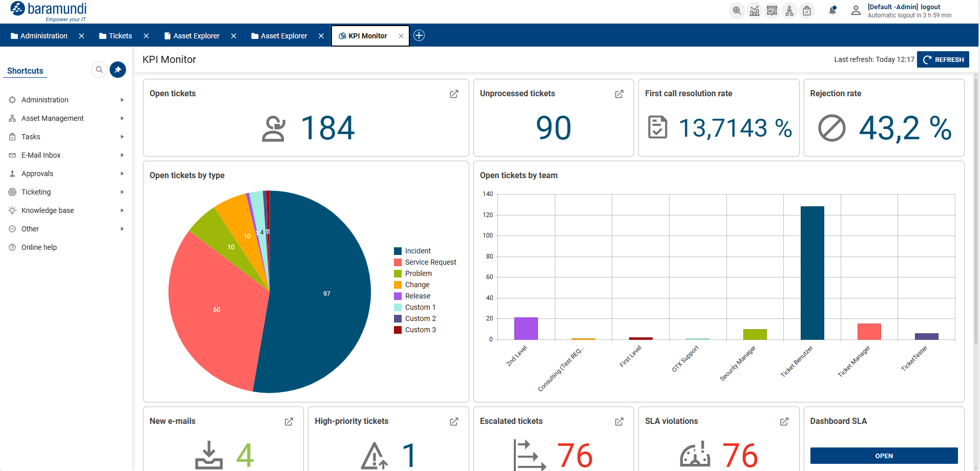This screenshot has height=471, width=980.
Task: Open the statistics chart icon in top toolbar
Action: (754, 10)
